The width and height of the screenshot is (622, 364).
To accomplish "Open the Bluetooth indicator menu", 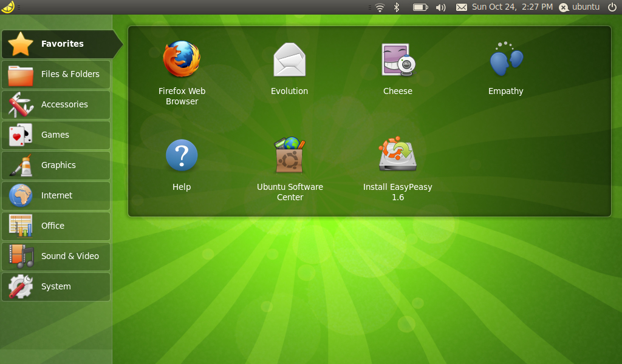I will tap(396, 7).
